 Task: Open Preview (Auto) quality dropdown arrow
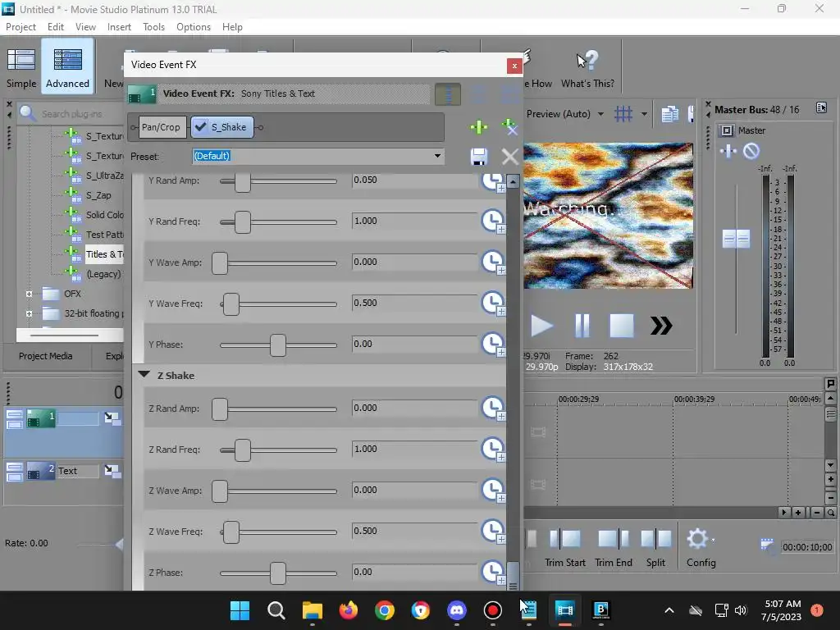pyautogui.click(x=600, y=113)
